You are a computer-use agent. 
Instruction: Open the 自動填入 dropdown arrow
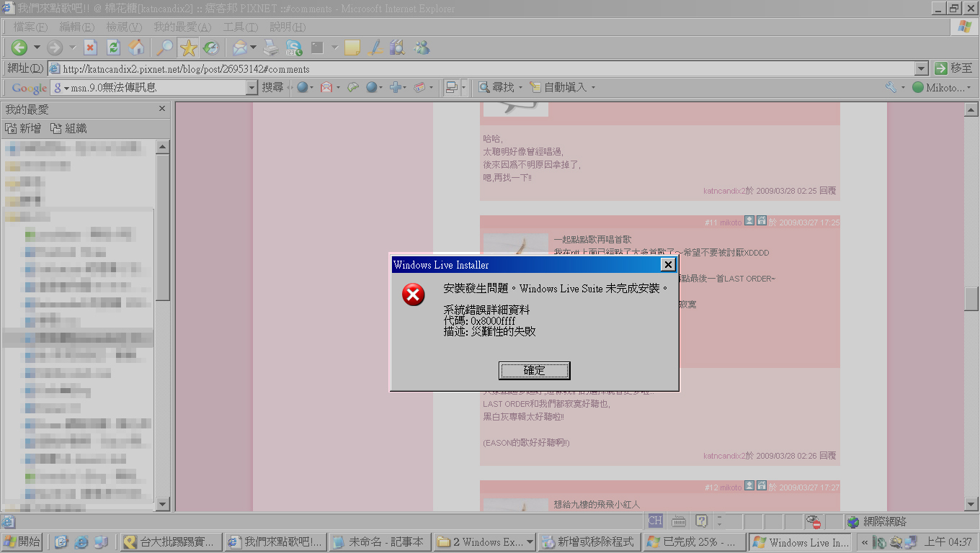click(x=593, y=87)
